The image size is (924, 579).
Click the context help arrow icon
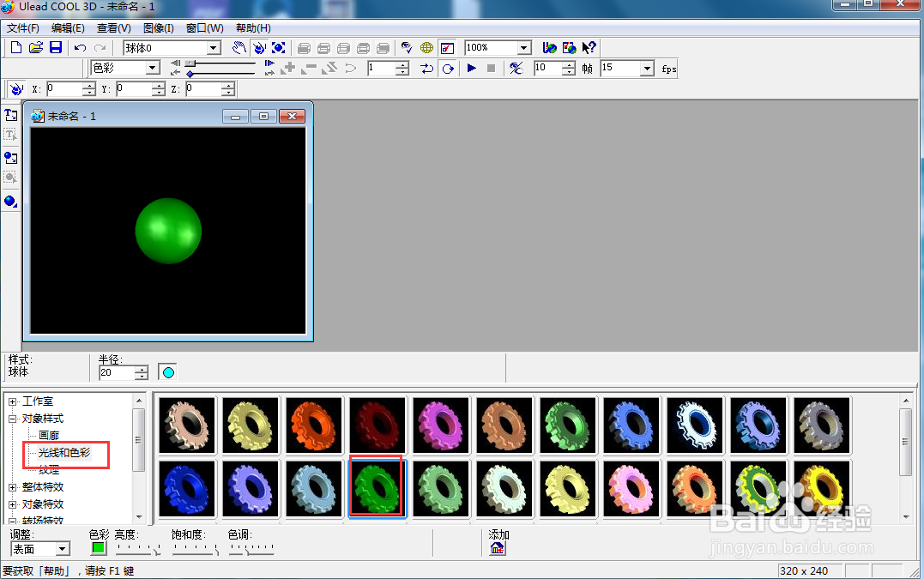tap(589, 48)
